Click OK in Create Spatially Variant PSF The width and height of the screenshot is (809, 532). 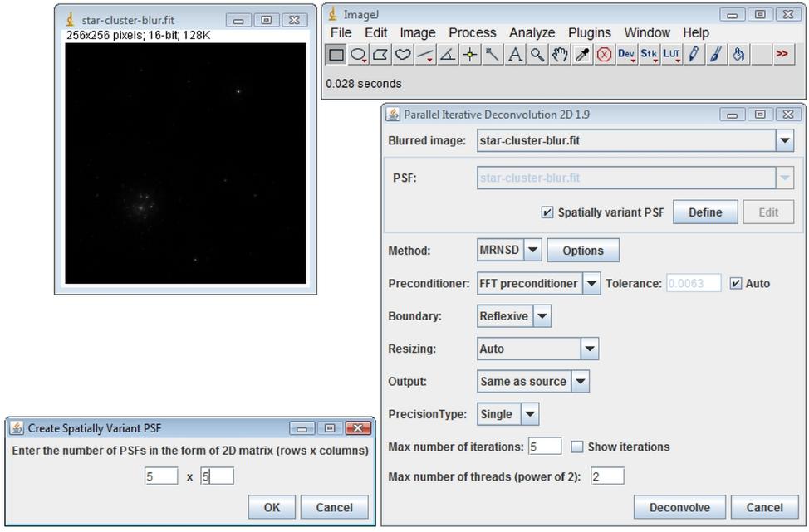(272, 507)
